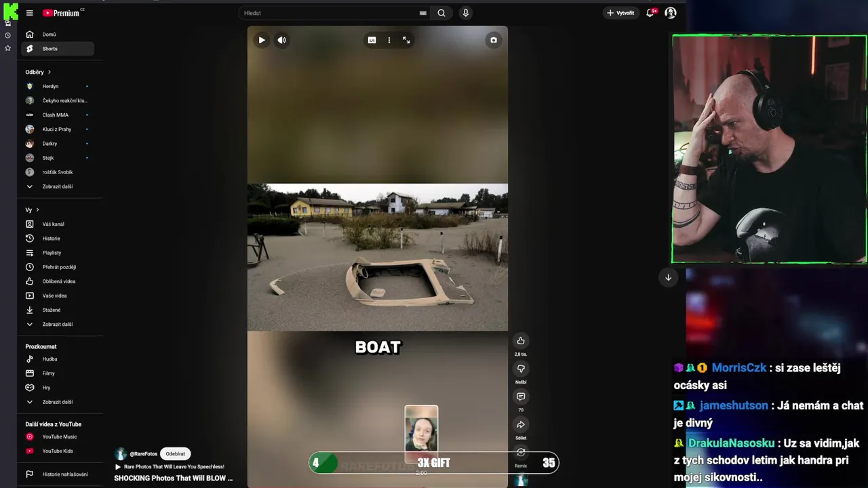
Task: Click the sound thumbnail below Remix
Action: tap(521, 481)
